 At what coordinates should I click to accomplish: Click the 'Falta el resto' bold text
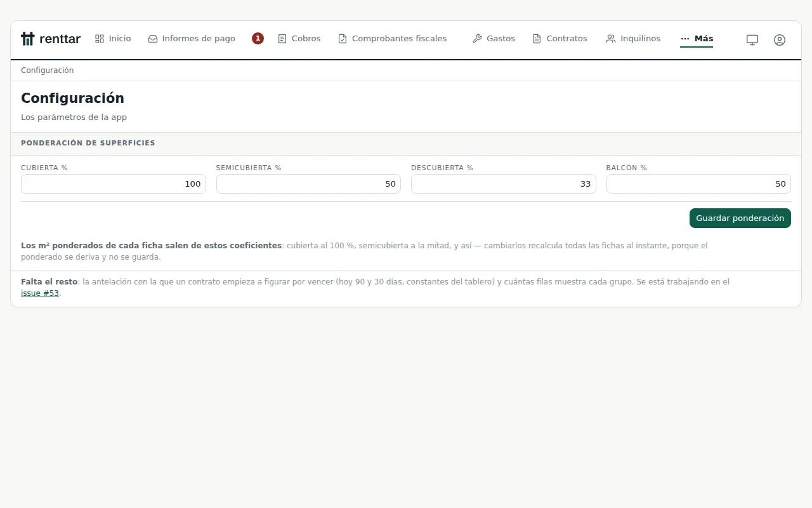49,281
